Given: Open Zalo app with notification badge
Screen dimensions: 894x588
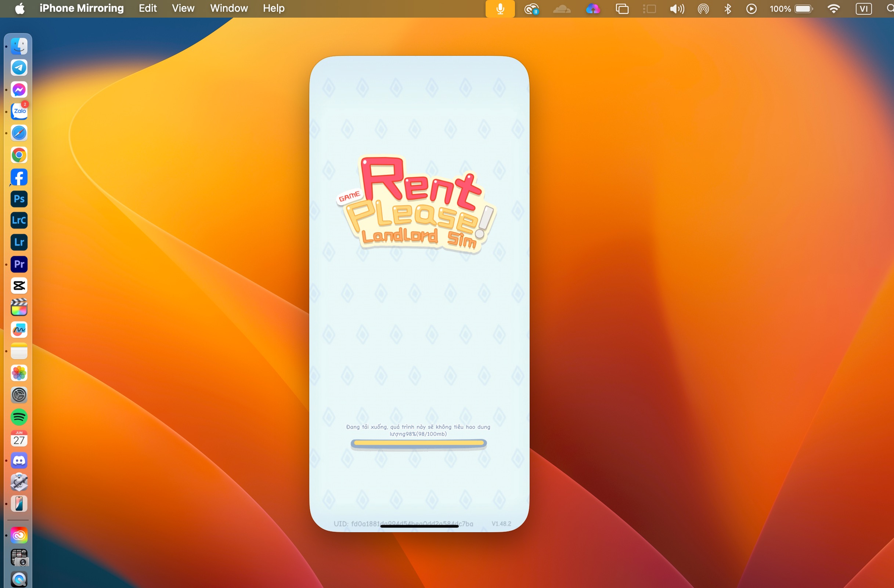Looking at the screenshot, I should tap(19, 111).
